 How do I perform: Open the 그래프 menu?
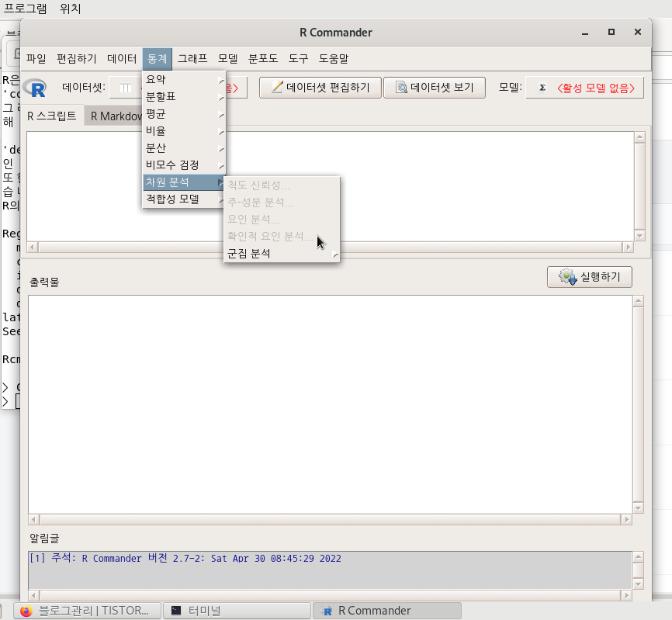[192, 59]
